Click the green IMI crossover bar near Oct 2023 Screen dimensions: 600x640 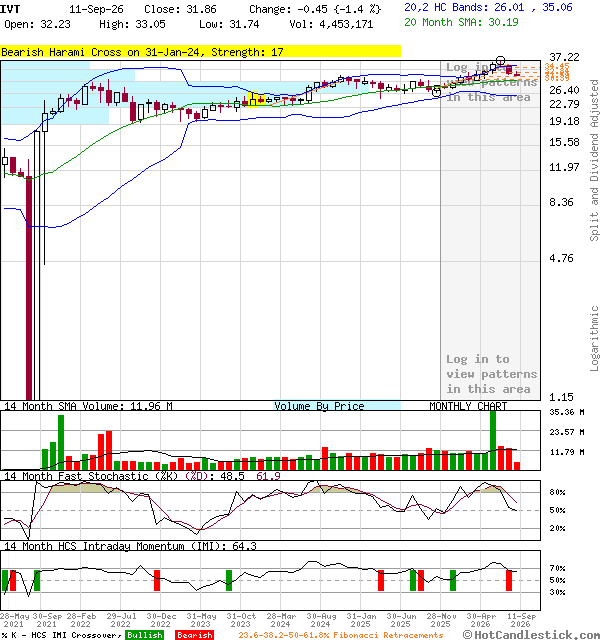click(x=229, y=580)
